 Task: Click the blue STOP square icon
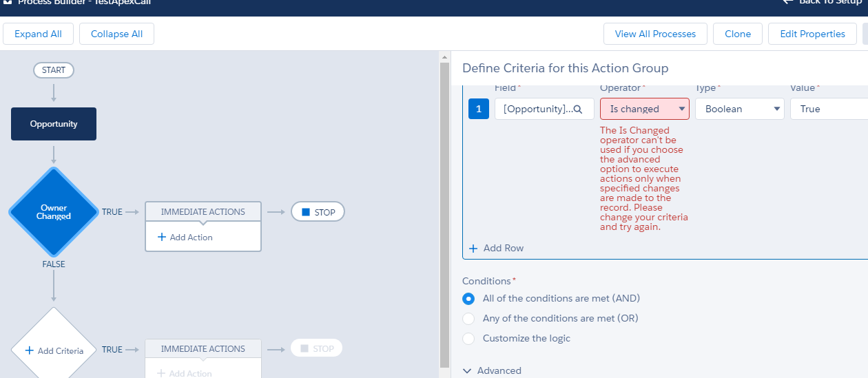click(306, 212)
